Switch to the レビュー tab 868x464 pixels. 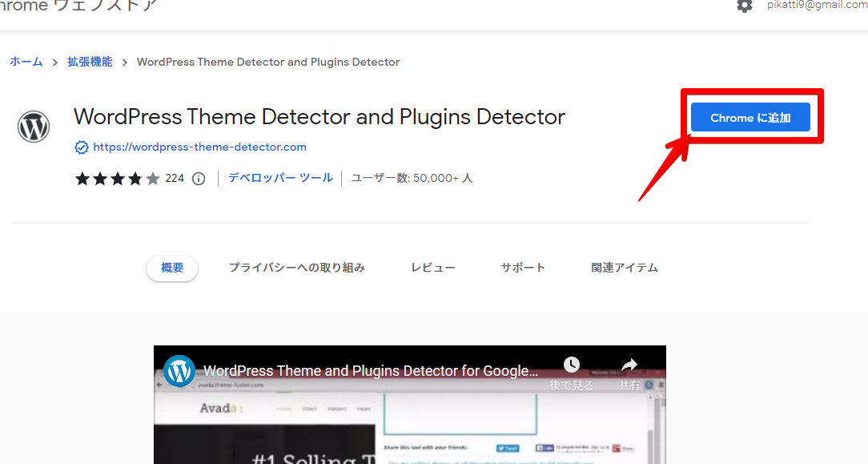tap(433, 268)
